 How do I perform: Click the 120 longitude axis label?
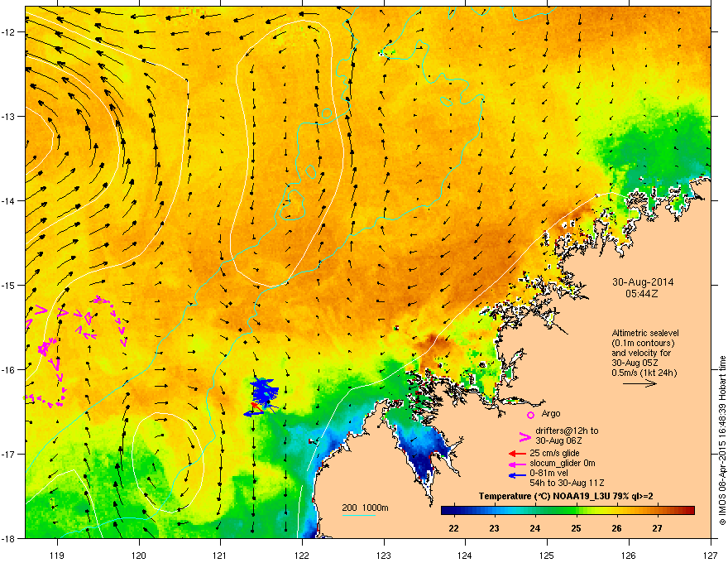coord(139,555)
